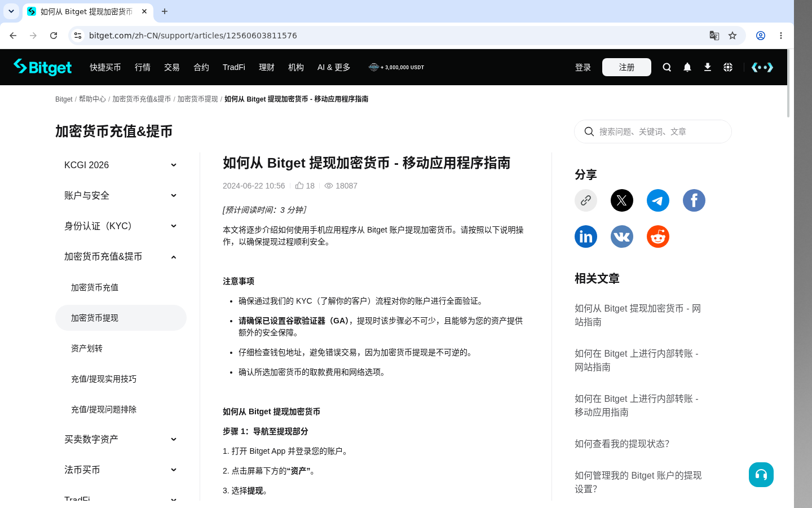Image resolution: width=812 pixels, height=508 pixels.
Task: Go back in browser history
Action: tap(13, 36)
